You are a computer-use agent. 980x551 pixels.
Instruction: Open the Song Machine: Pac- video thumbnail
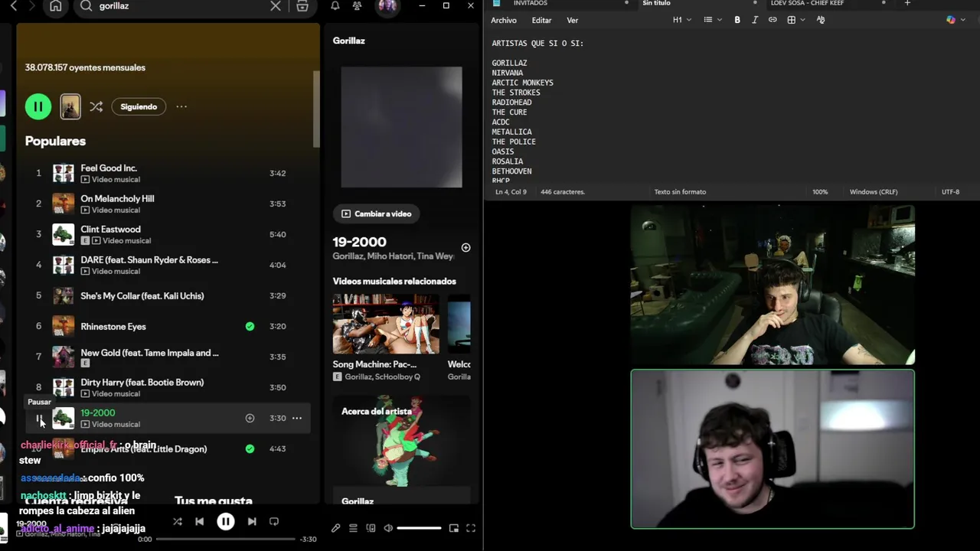(x=386, y=324)
